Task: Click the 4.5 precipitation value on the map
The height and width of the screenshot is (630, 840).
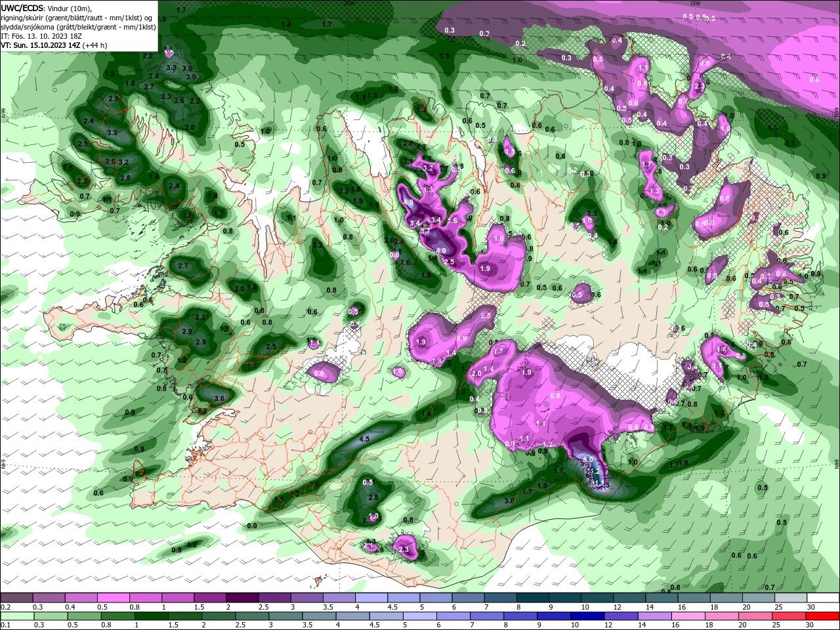Action: (364, 439)
